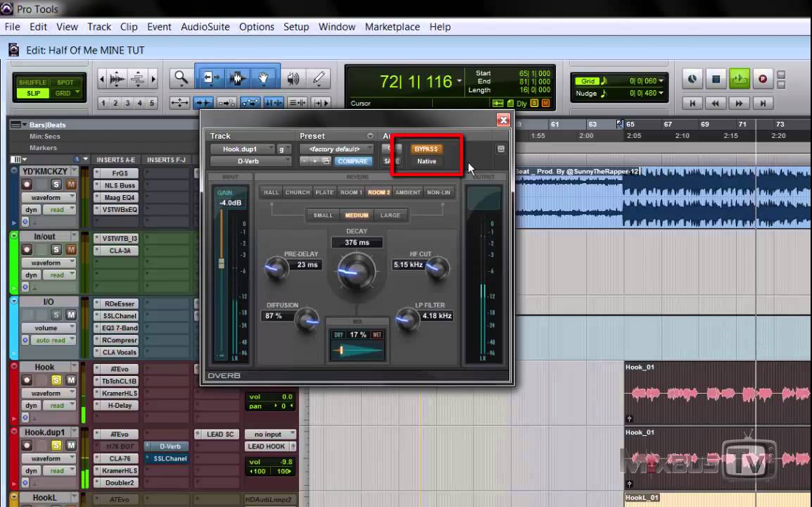Toggle solo on Hook track
The width and height of the screenshot is (812, 507).
pos(56,380)
